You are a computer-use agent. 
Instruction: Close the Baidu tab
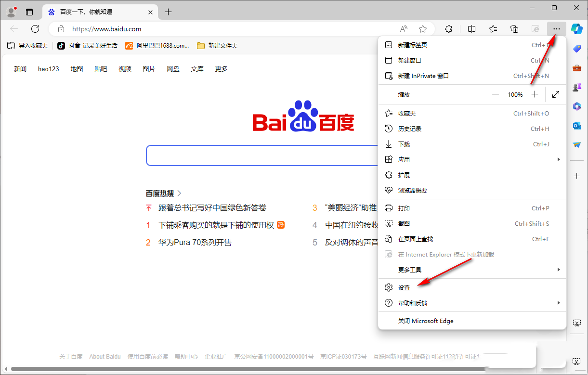click(x=150, y=12)
